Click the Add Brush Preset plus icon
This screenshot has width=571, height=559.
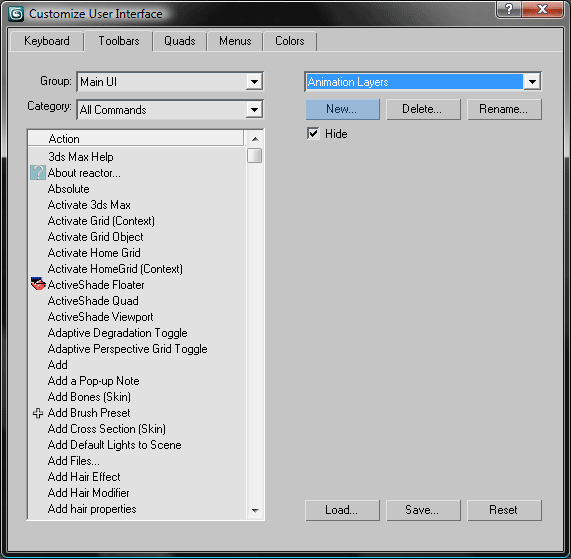[38, 413]
